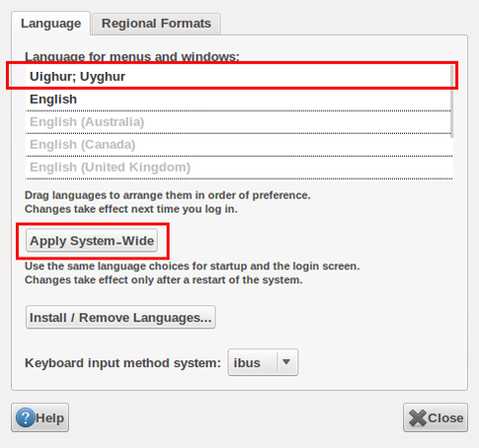Click the blue question mark Help icon
479x448 pixels.
click(26, 417)
